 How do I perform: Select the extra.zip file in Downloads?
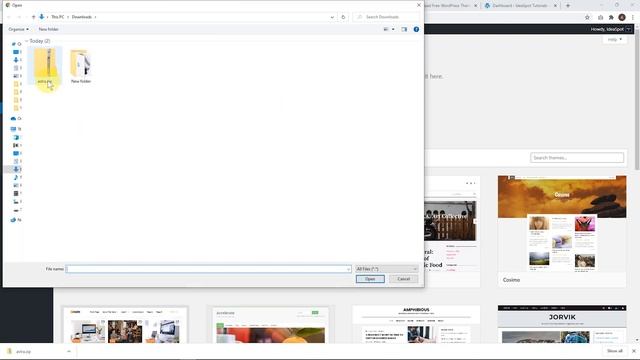(x=45, y=65)
